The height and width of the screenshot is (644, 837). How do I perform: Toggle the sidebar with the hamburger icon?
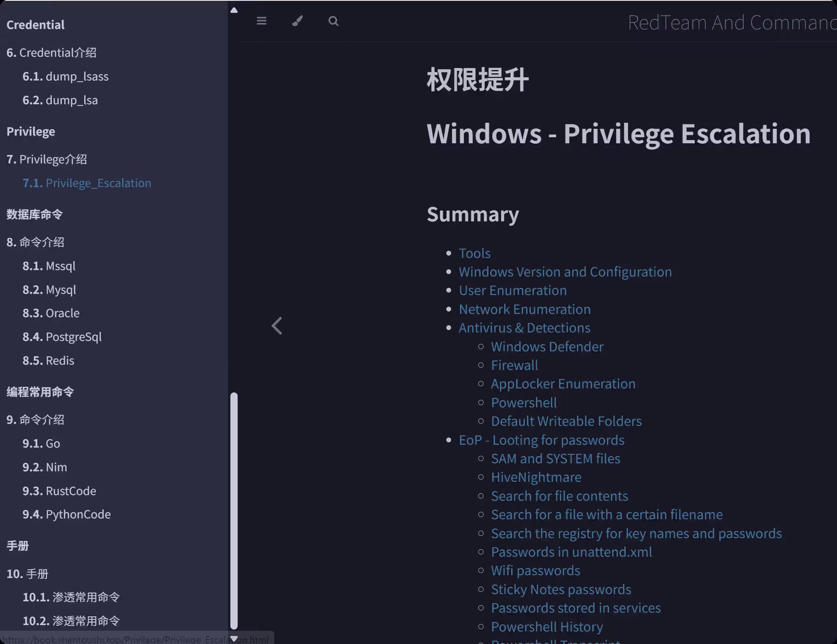point(261,21)
